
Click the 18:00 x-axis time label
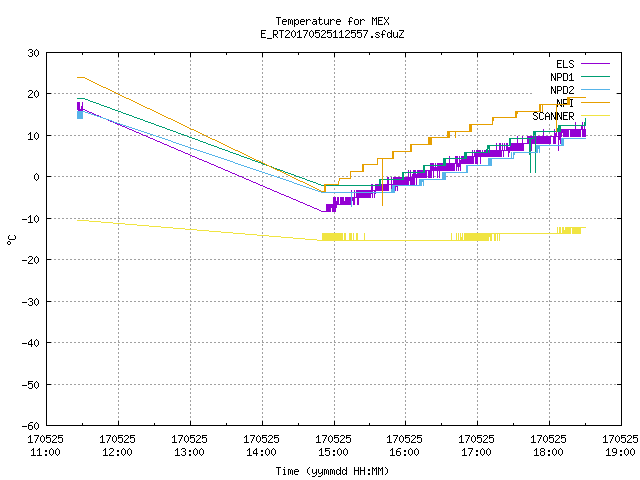point(549,452)
